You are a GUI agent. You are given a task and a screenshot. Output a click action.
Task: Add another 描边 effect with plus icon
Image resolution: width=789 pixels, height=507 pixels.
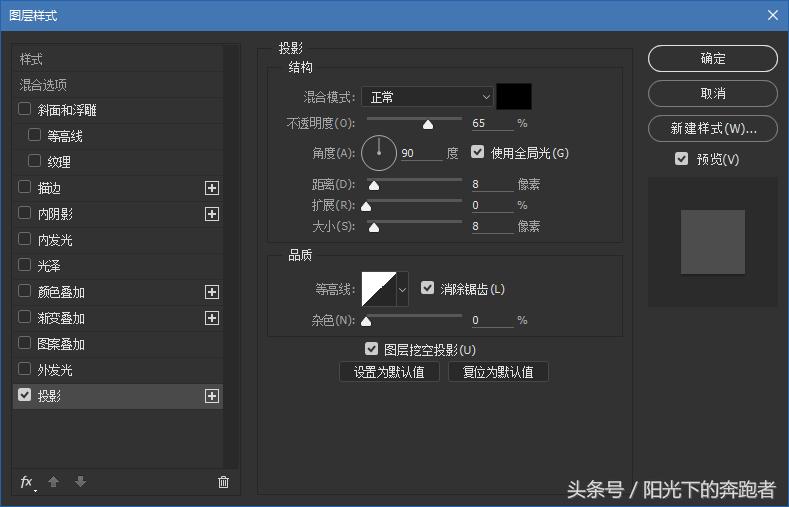pyautogui.click(x=212, y=188)
